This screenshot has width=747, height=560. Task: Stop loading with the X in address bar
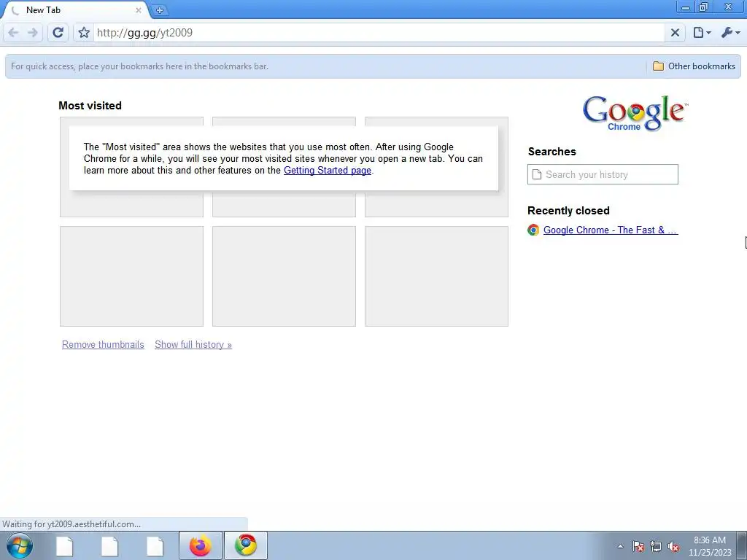point(675,32)
